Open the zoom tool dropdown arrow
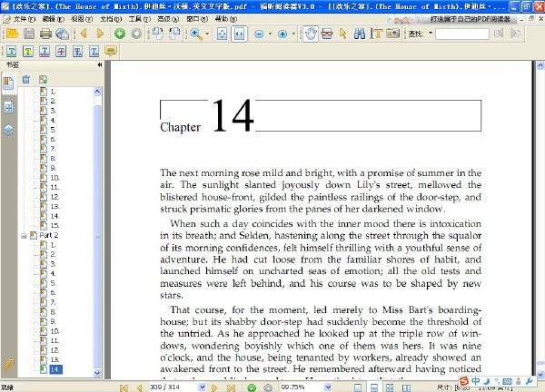The width and height of the screenshot is (545, 392). click(x=207, y=34)
